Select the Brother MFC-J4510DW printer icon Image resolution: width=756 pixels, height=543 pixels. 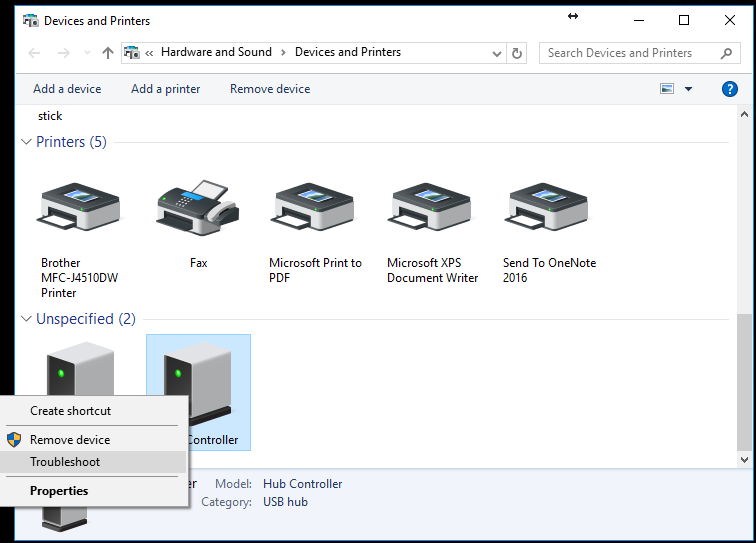coord(79,207)
